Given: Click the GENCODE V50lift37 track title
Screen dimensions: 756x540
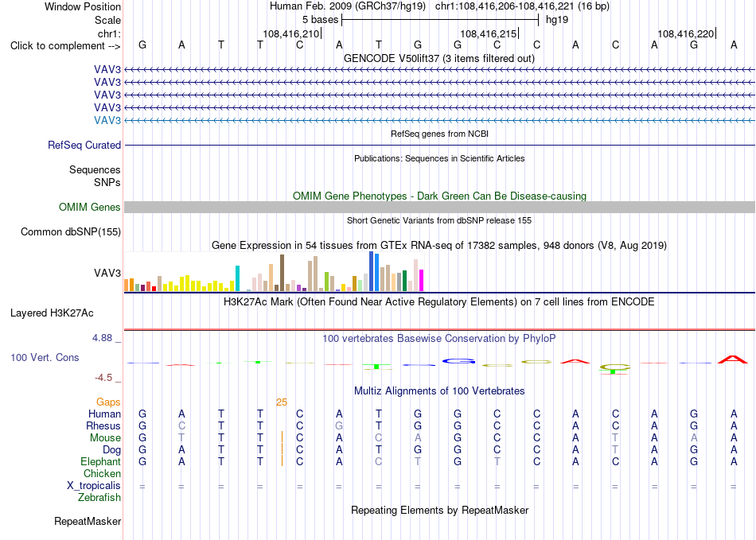Looking at the screenshot, I should click(x=439, y=59).
